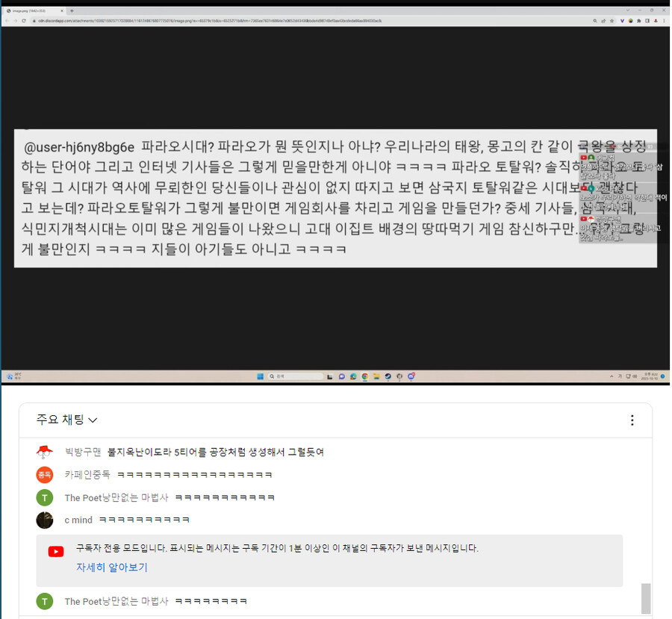This screenshot has height=619, width=672.
Task: Open the chat options vertical dots menu
Action: [x=632, y=420]
